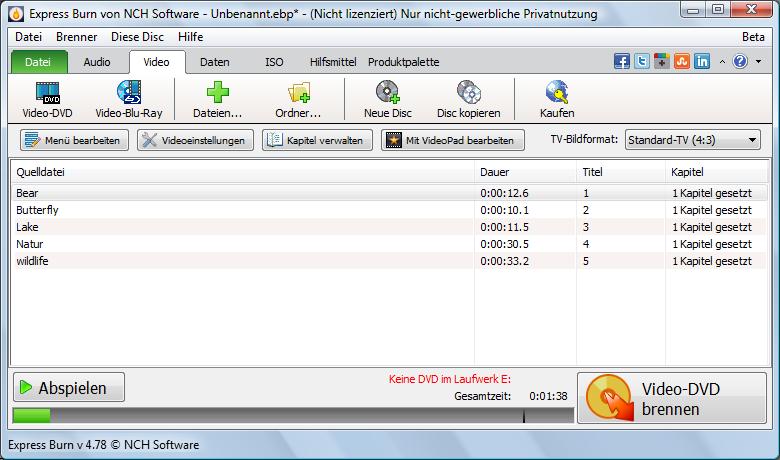Select the Video-Blu-Ray disc type icon
780x460 pixels.
[129, 99]
